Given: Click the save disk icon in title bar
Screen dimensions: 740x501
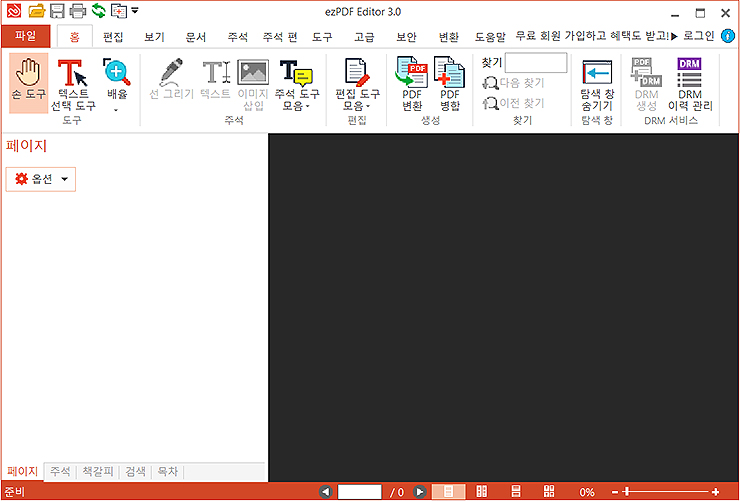Looking at the screenshot, I should (x=58, y=10).
